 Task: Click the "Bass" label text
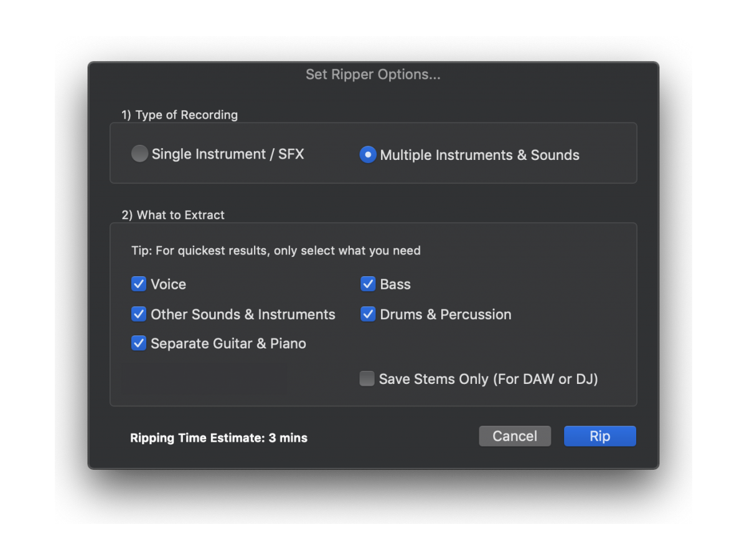click(x=395, y=284)
